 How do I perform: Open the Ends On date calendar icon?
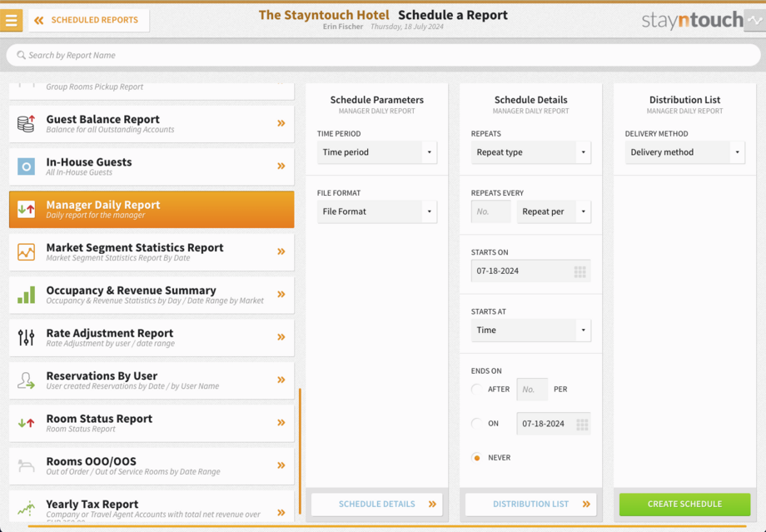pos(582,424)
